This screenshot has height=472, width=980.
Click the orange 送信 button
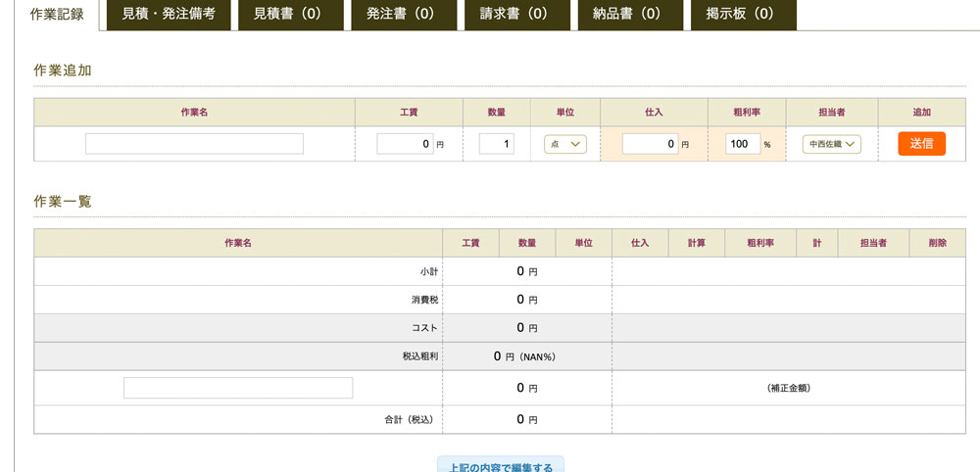922,144
